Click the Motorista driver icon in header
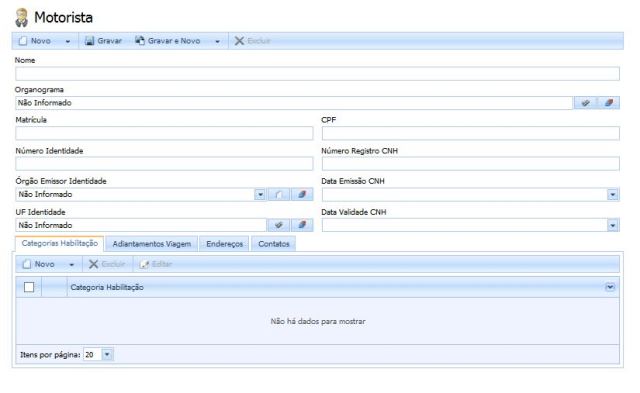The width and height of the screenshot is (640, 393). coord(21,18)
